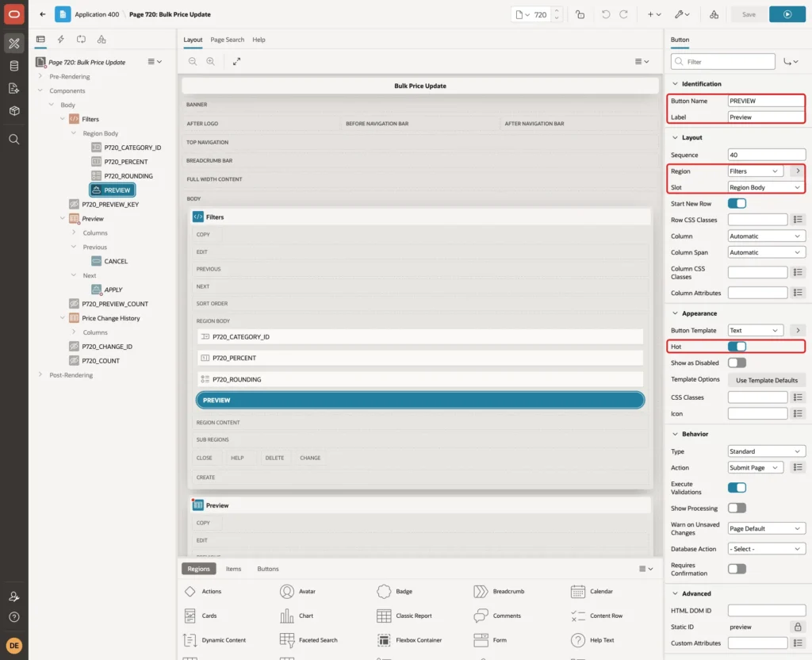Zoom in the layout view
The image size is (812, 660).
click(x=211, y=61)
